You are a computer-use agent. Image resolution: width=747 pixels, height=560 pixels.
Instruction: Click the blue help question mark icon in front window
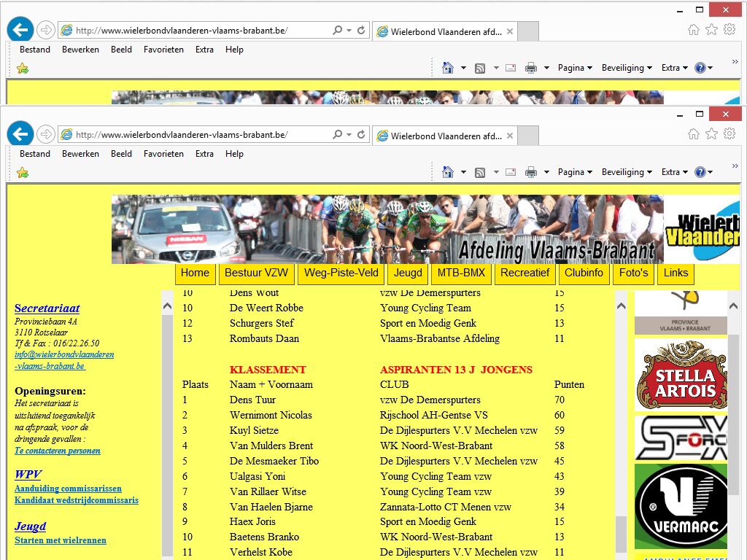(x=700, y=172)
